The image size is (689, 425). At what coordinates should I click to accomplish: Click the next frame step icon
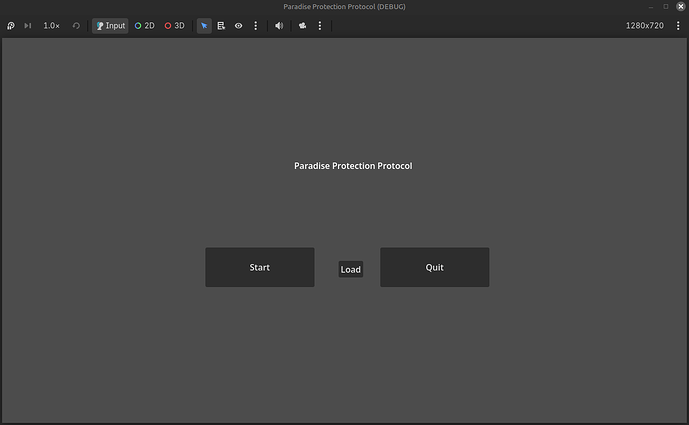tap(28, 26)
